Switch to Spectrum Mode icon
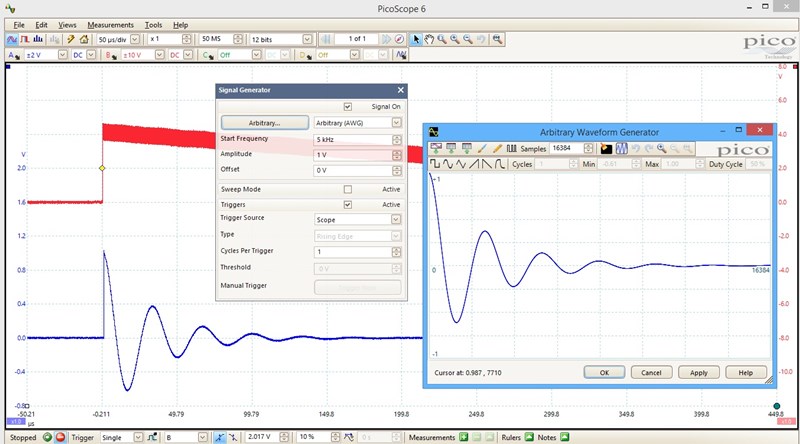The width and height of the screenshot is (800, 444). [38, 39]
